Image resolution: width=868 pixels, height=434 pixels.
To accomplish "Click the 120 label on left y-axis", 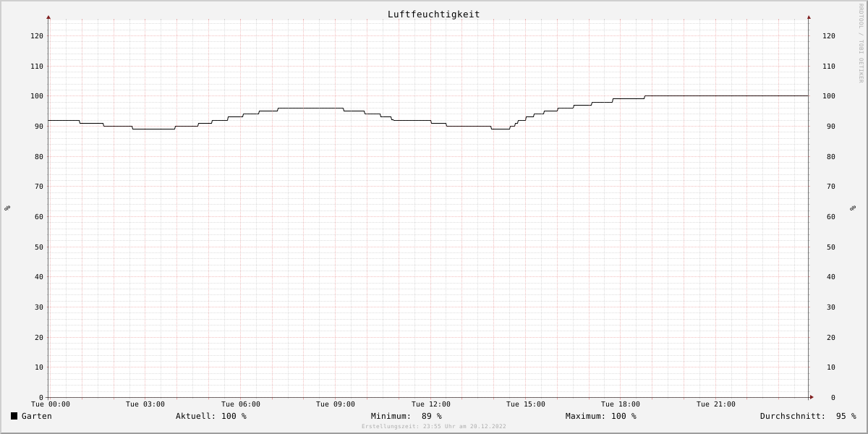I will pos(37,36).
